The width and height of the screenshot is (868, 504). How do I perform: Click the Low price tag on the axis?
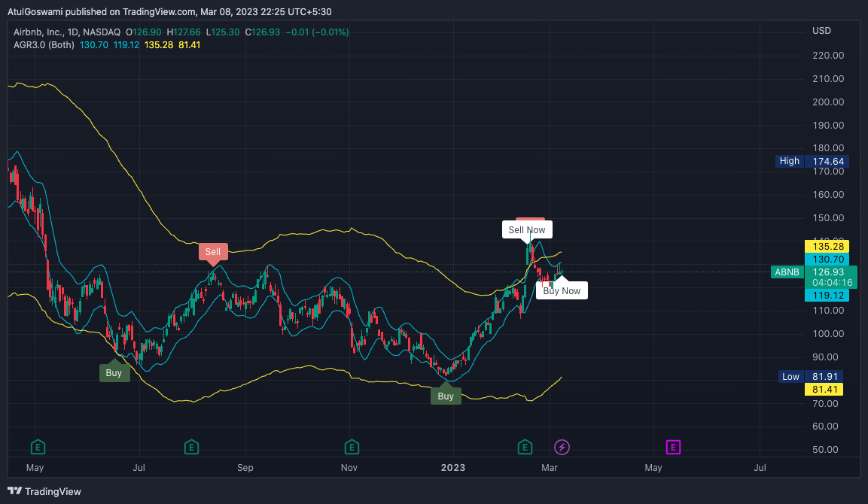pos(790,377)
